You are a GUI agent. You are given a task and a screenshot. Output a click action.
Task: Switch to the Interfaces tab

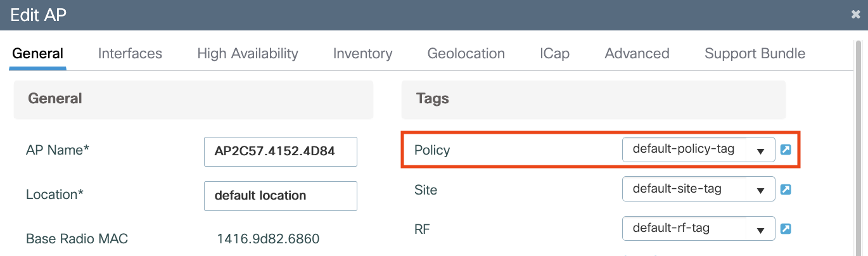130,54
